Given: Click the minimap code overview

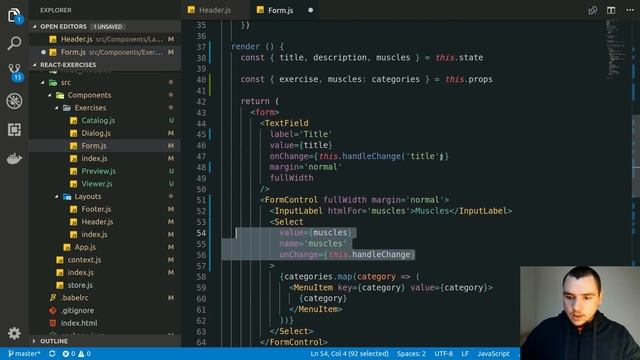Looking at the screenshot, I should point(616,49).
